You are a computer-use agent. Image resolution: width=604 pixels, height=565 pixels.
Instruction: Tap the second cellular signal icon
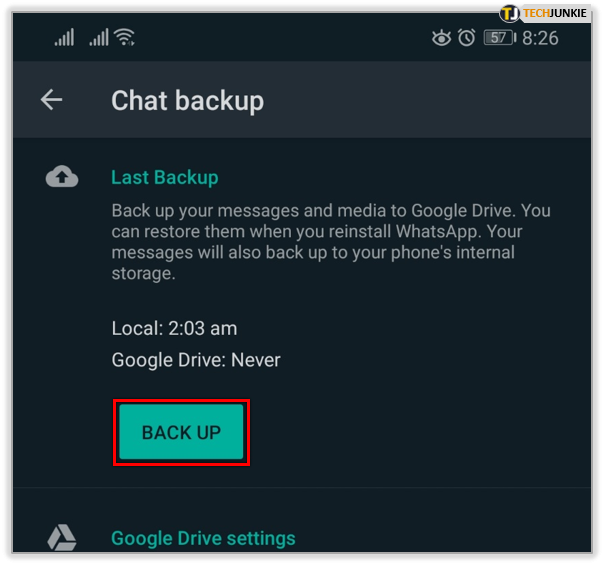tap(99, 38)
